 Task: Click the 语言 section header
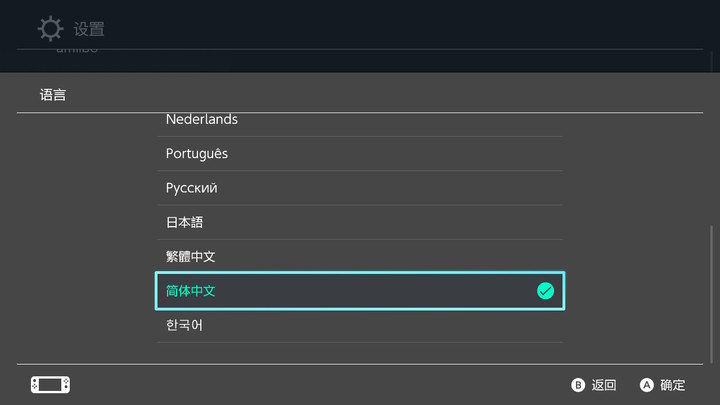54,96
